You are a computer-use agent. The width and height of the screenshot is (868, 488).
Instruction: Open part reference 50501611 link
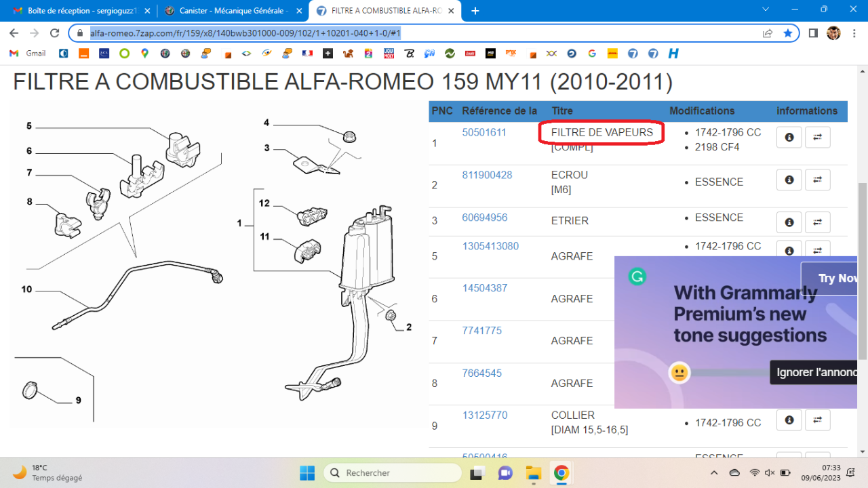pyautogui.click(x=484, y=132)
